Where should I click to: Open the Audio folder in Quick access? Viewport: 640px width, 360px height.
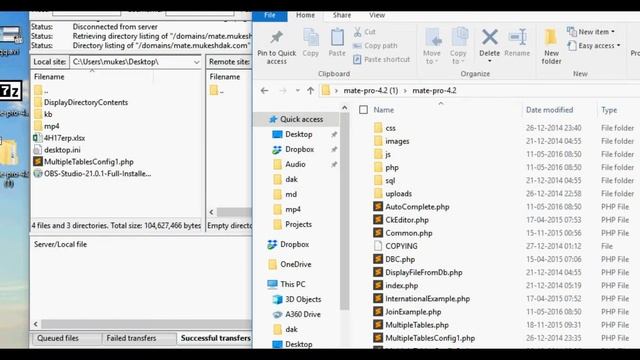(x=290, y=164)
